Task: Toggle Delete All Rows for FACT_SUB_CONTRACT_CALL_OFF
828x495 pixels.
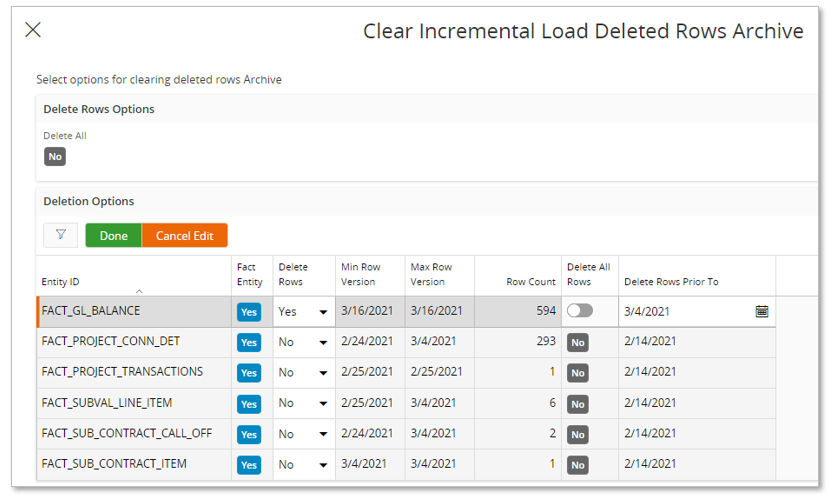Action: tap(578, 434)
